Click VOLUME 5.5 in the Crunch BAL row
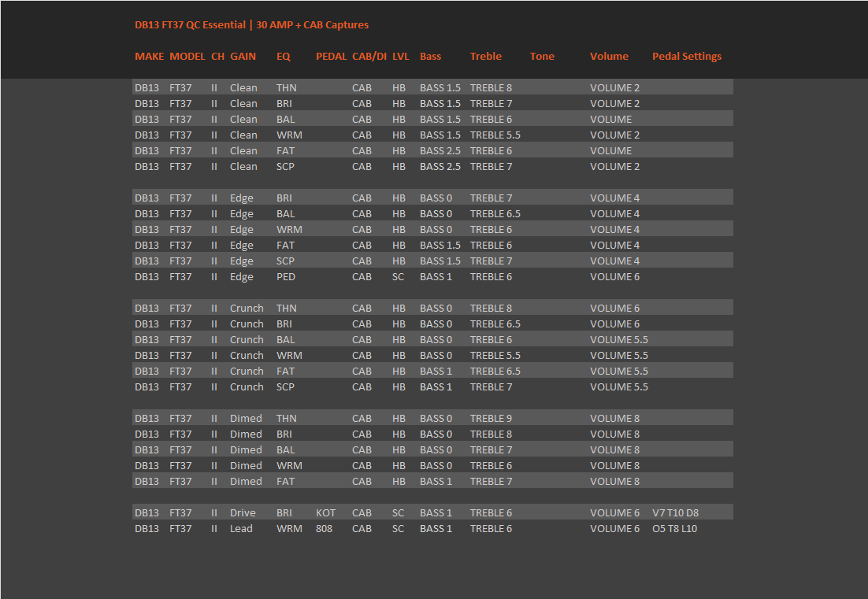The width and height of the screenshot is (868, 599). point(619,339)
